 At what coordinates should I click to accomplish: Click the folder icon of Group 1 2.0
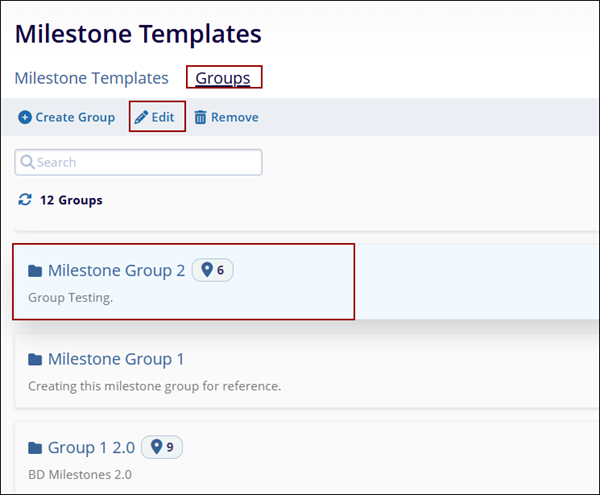tap(35, 448)
